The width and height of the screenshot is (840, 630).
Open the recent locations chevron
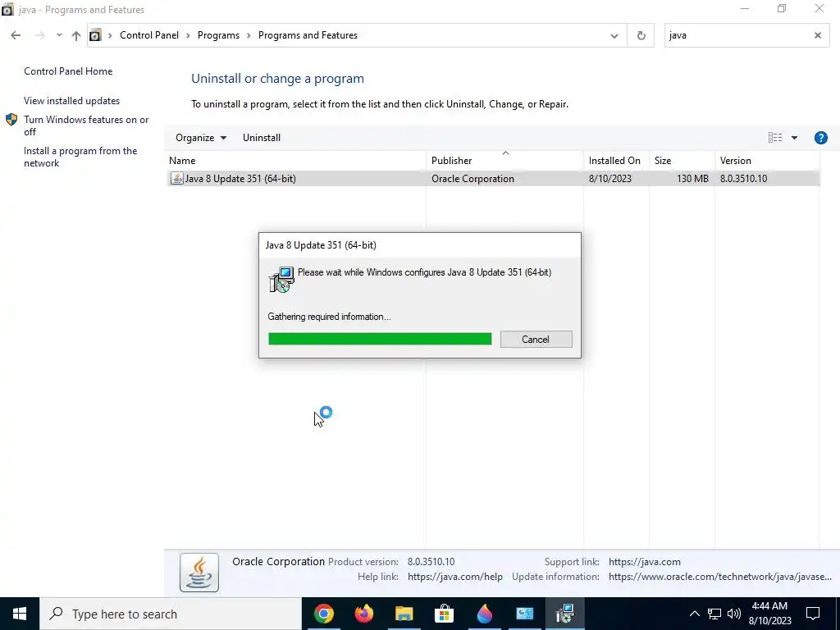(59, 35)
